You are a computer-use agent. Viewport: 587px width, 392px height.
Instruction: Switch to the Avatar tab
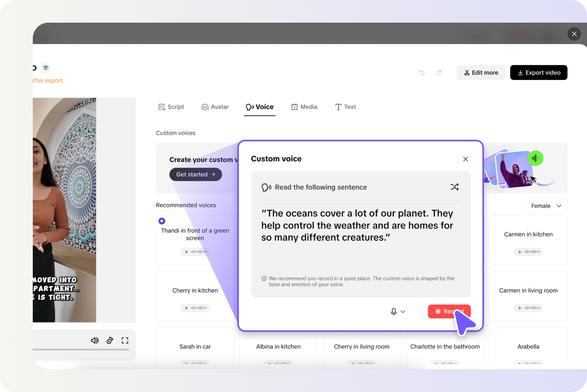point(215,107)
